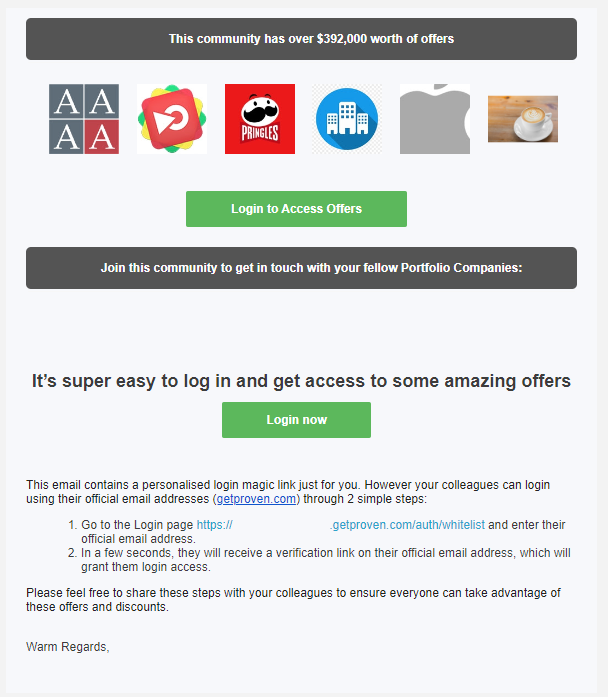
Task: Click the 'Please feel free to share' paragraph
Action: tap(293, 600)
